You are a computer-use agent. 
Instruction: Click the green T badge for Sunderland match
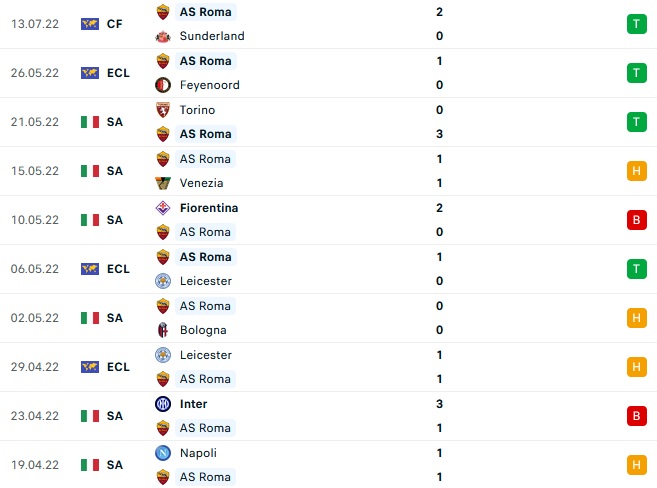pyautogui.click(x=635, y=24)
